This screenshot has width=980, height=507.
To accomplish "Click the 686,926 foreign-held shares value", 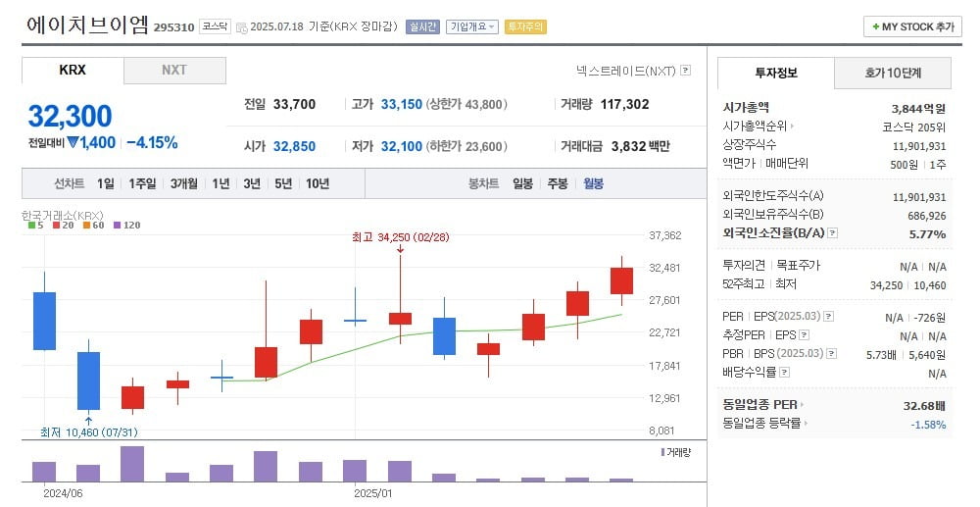I will pyautogui.click(x=927, y=216).
